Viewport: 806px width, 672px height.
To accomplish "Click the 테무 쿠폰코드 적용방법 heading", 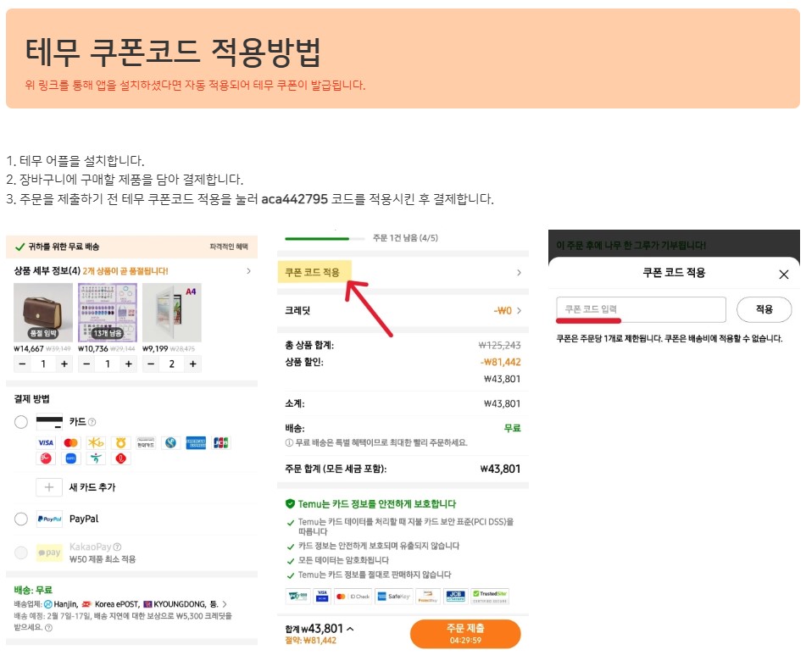I will [x=173, y=52].
